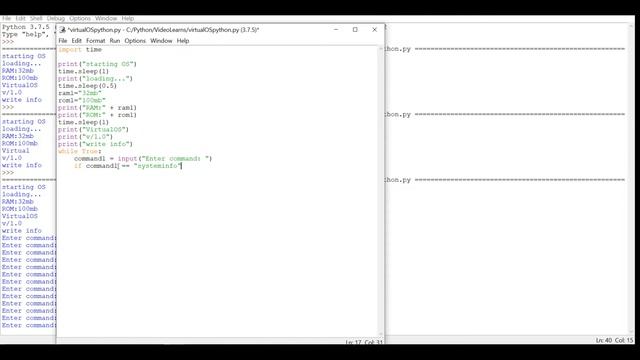The width and height of the screenshot is (640, 360).
Task: Click the ram1="32mb" line
Action: point(80,93)
